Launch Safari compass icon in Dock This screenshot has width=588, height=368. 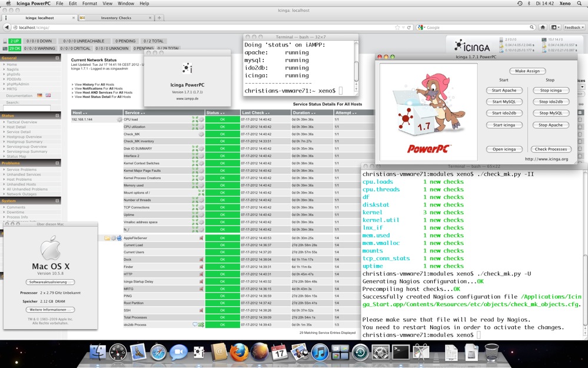[158, 353]
